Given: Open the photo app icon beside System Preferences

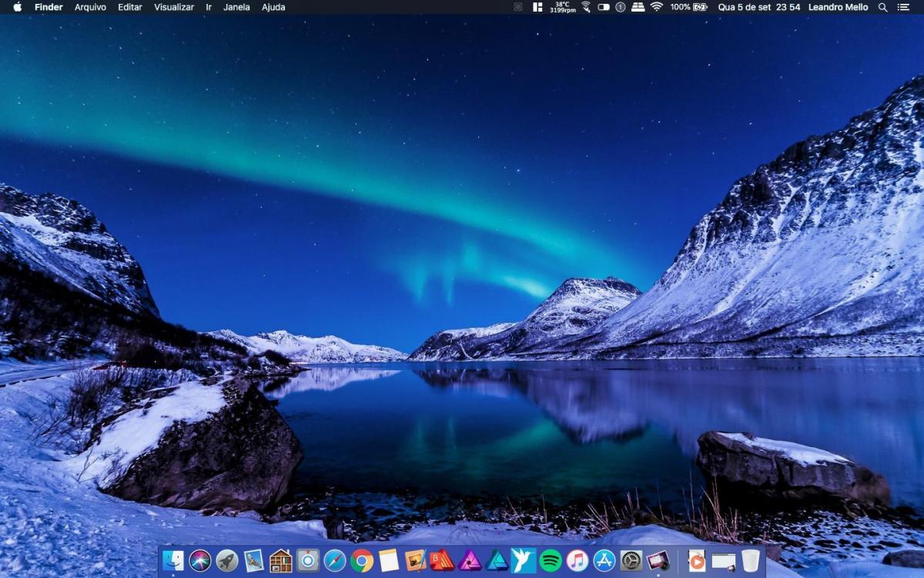Looking at the screenshot, I should click(x=658, y=560).
